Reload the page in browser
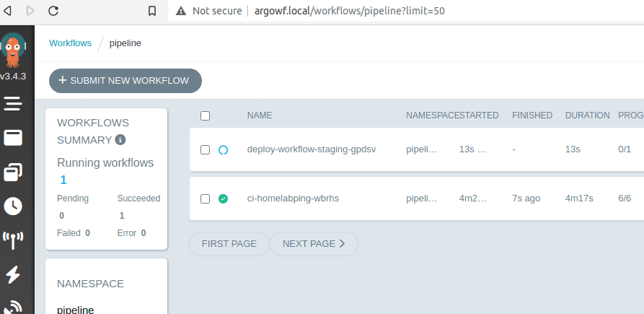Viewport: 644px width, 314px height. [x=53, y=11]
